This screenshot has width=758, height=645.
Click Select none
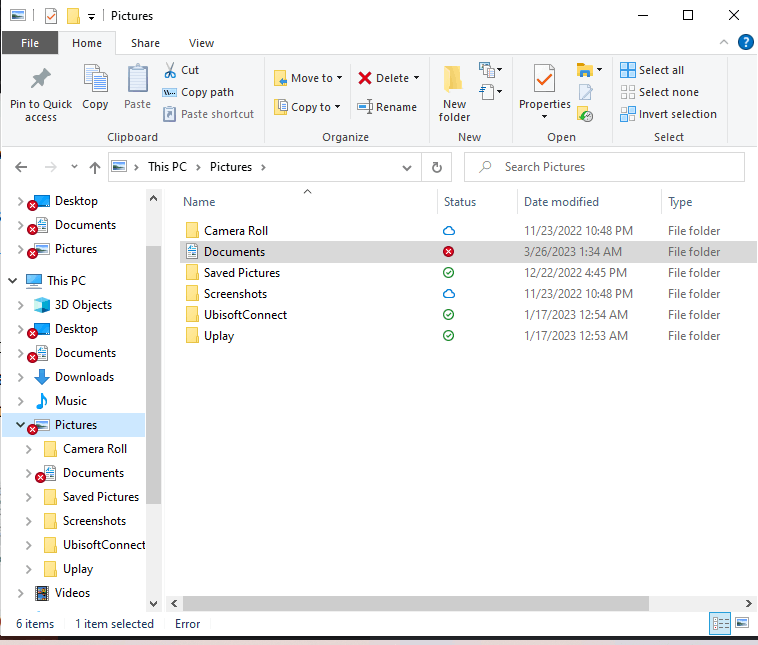659,92
